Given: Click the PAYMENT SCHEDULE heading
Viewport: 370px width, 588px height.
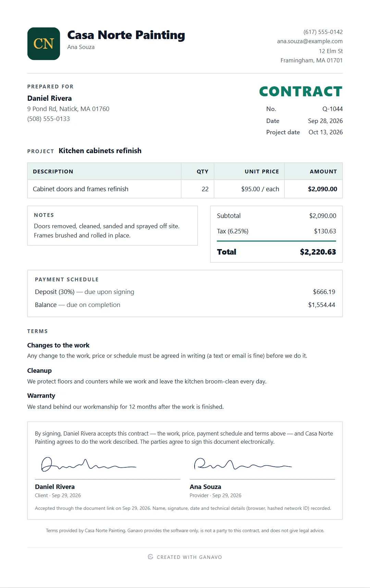Looking at the screenshot, I should pos(67,280).
